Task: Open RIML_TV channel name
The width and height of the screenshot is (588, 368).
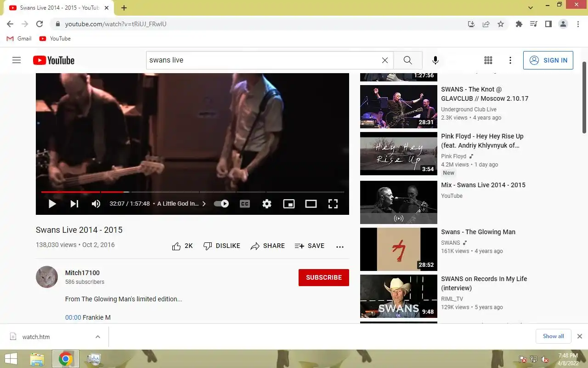Action: [x=452, y=299]
